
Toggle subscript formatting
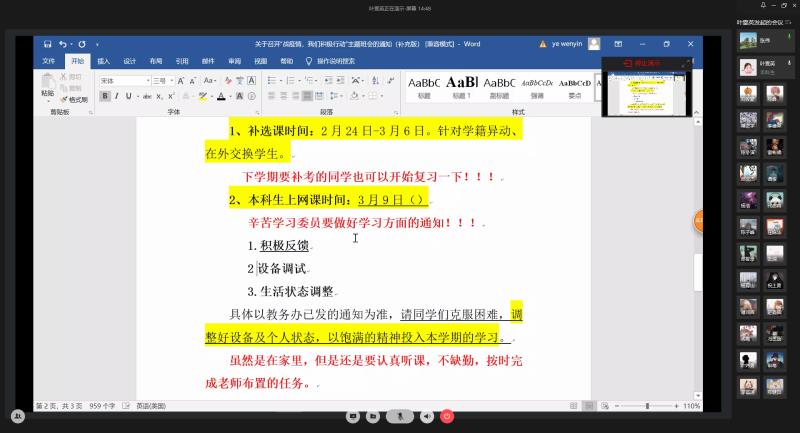(x=160, y=96)
